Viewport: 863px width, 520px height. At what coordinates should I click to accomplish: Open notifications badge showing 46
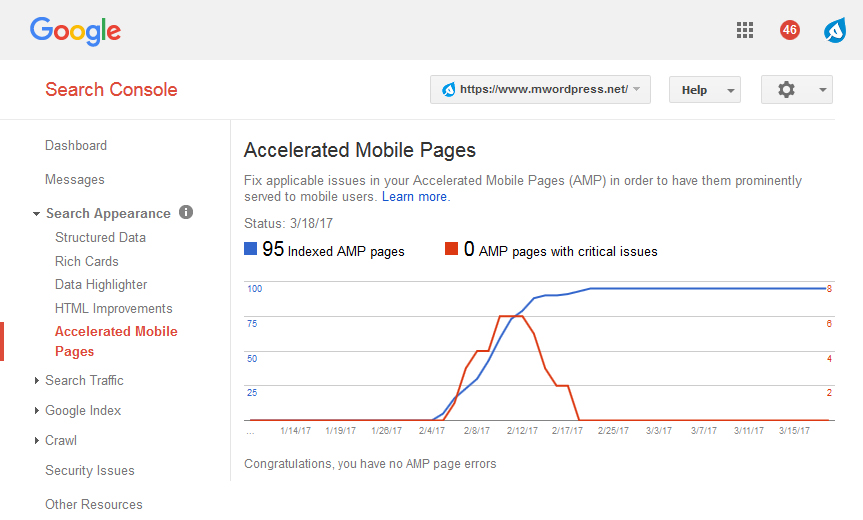pos(790,30)
